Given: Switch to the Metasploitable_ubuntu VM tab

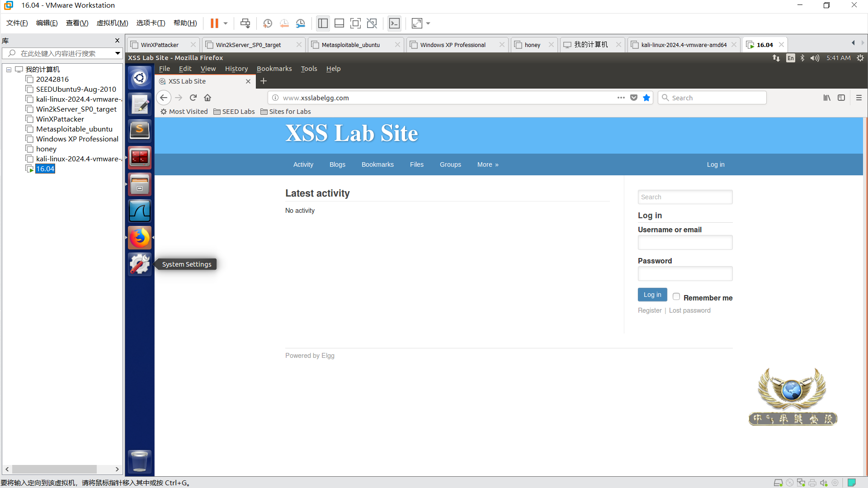Looking at the screenshot, I should [x=351, y=45].
